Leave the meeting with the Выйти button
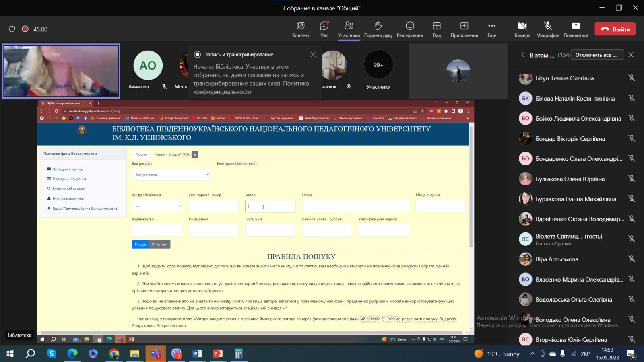Viewport: 644px width, 362px height. pyautogui.click(x=615, y=29)
